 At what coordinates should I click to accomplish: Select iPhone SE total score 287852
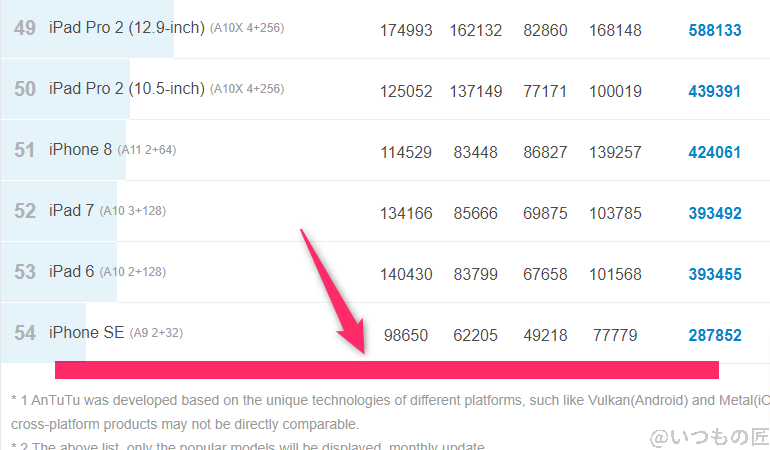714,335
